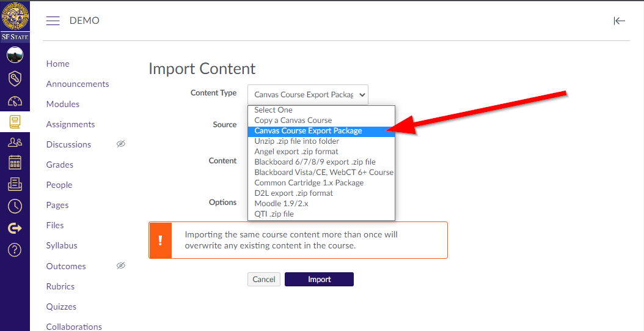Open the Groups people icon
This screenshot has height=331, width=644.
[15, 142]
